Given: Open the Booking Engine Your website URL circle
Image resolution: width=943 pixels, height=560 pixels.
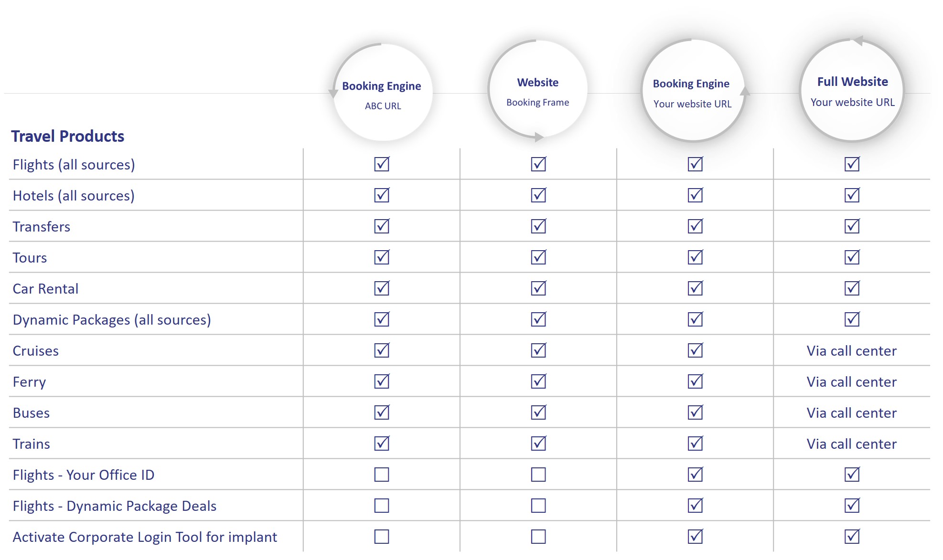Looking at the screenshot, I should point(693,91).
